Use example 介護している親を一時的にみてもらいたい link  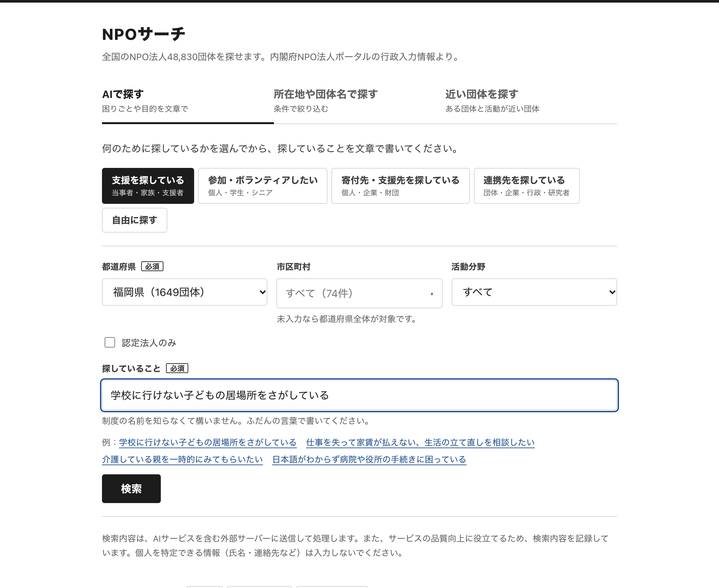coord(182,459)
